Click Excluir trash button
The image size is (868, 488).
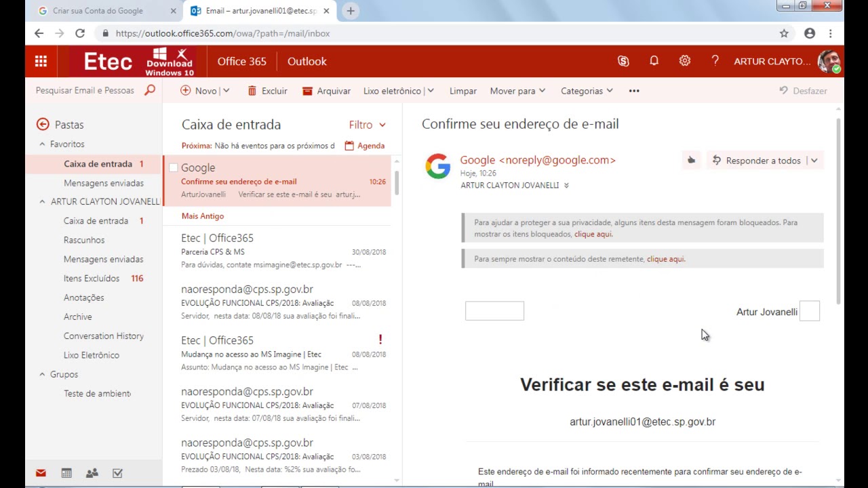tap(267, 91)
